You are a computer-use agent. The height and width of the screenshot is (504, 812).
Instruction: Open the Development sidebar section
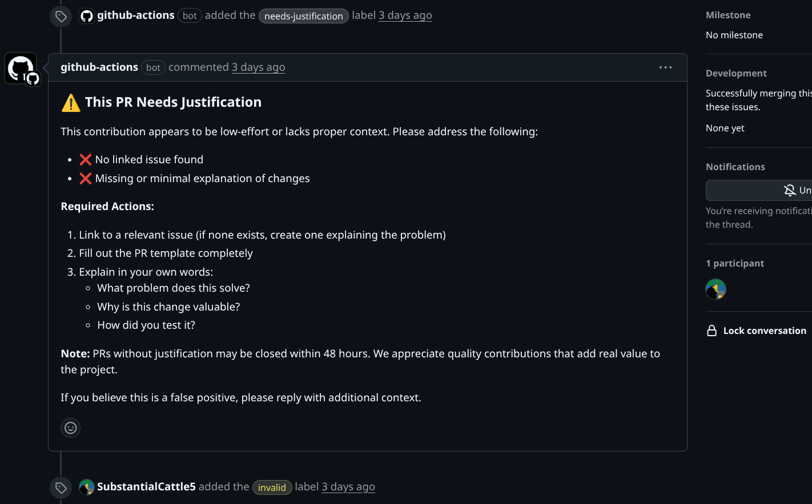point(736,74)
